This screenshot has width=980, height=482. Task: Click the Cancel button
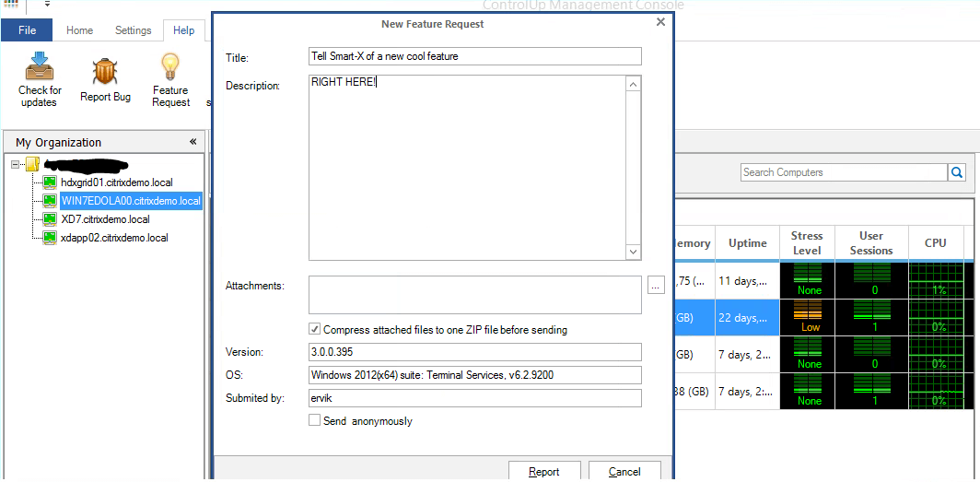tap(624, 471)
